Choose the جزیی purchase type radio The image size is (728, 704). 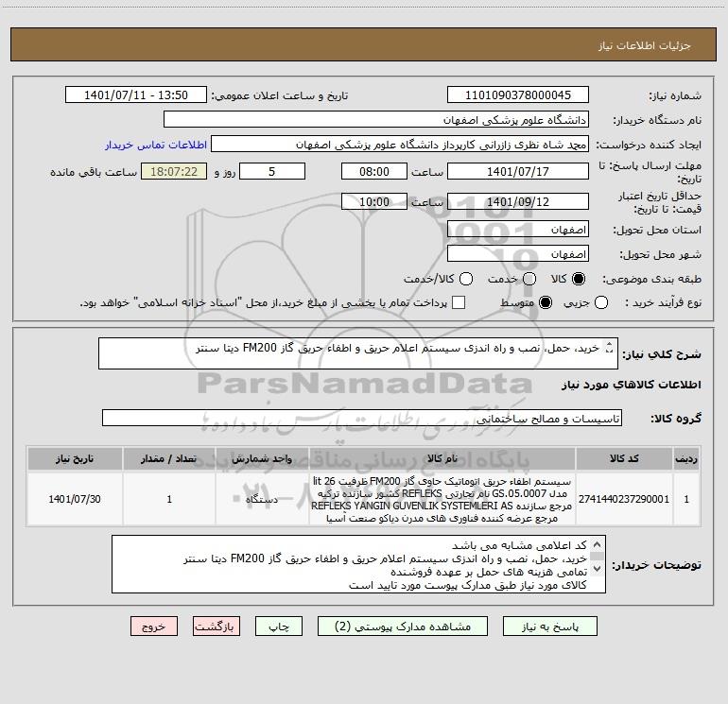(601, 302)
